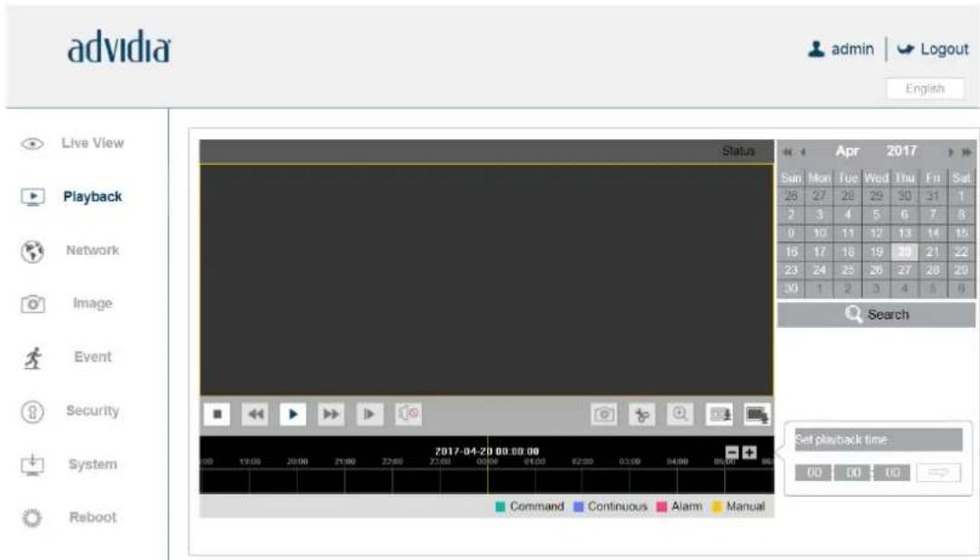Image resolution: width=980 pixels, height=560 pixels.
Task: Toggle the muted audio speaker icon
Action: coord(409,413)
